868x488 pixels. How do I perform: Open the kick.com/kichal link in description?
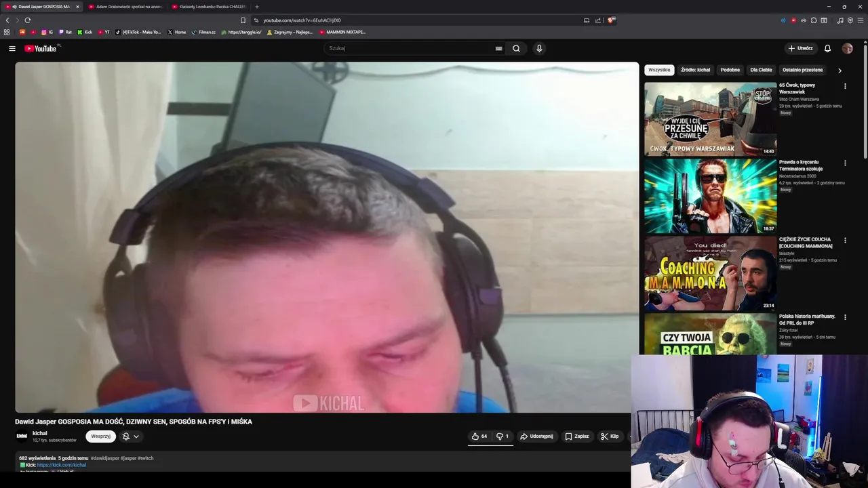pos(61,465)
